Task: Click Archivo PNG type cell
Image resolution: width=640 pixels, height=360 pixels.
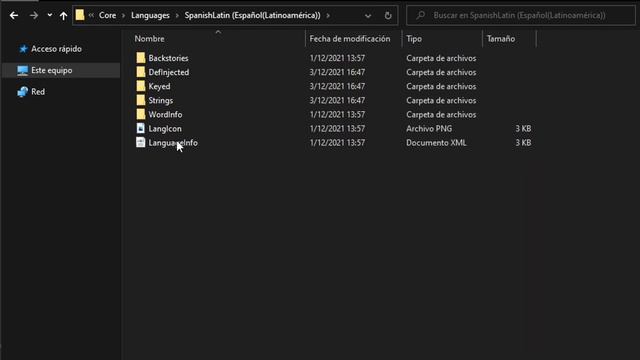Action: 429,129
